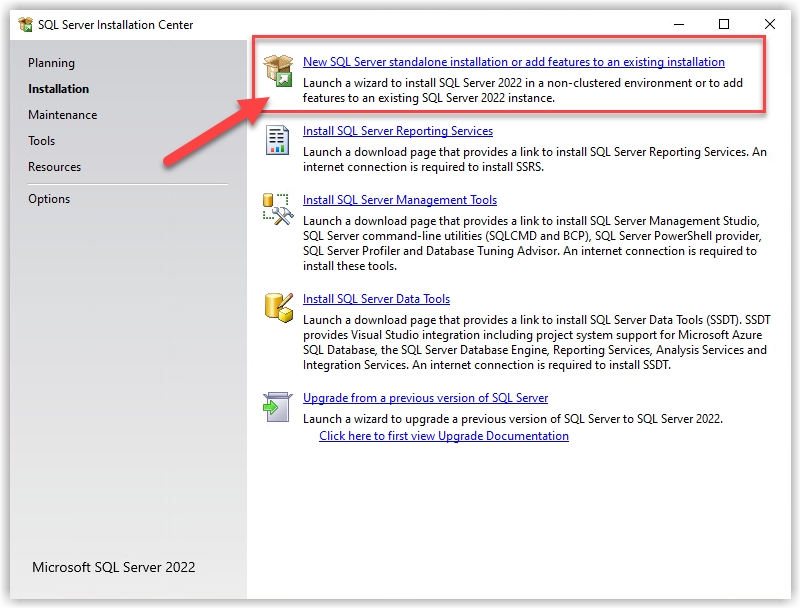The image size is (801, 609).
Task: Click the new standalone installation box icon
Action: point(278,71)
